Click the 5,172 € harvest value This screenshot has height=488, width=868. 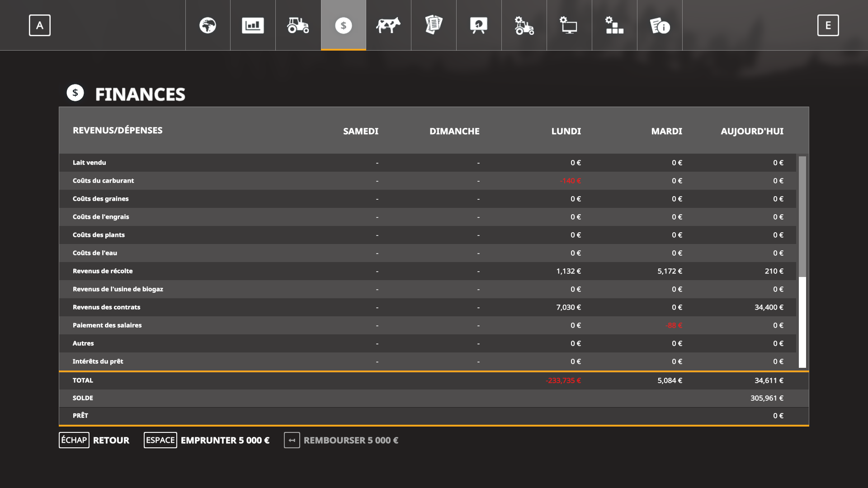pyautogui.click(x=670, y=271)
